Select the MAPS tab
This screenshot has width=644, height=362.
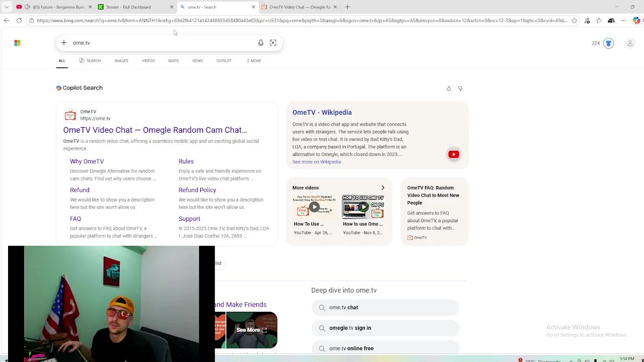click(173, 61)
